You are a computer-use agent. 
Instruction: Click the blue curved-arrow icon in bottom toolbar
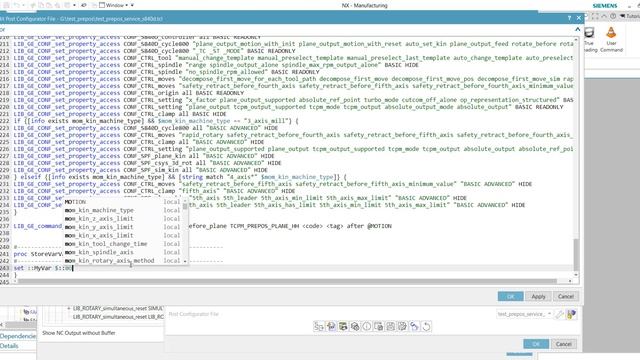click(414, 327)
